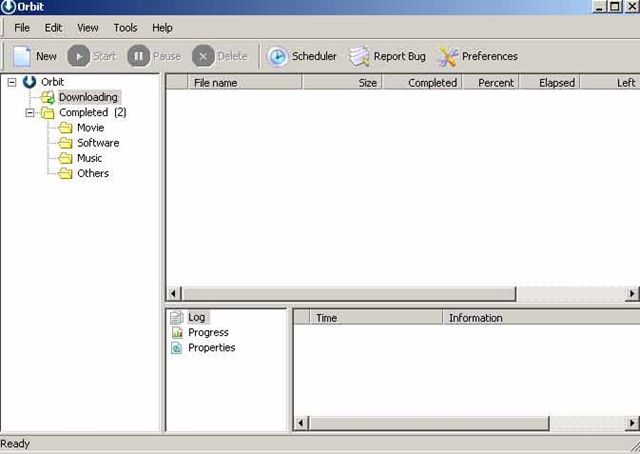The image size is (640, 454).
Task: Click the Properties page icon
Action: coord(177,348)
